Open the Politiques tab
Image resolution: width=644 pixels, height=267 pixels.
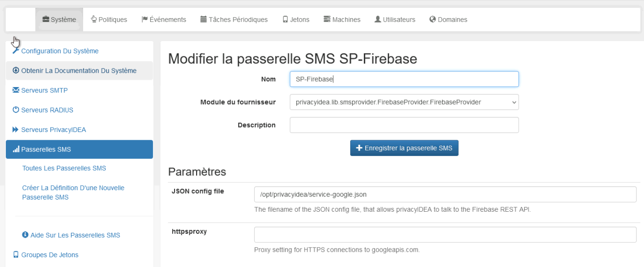point(109,20)
